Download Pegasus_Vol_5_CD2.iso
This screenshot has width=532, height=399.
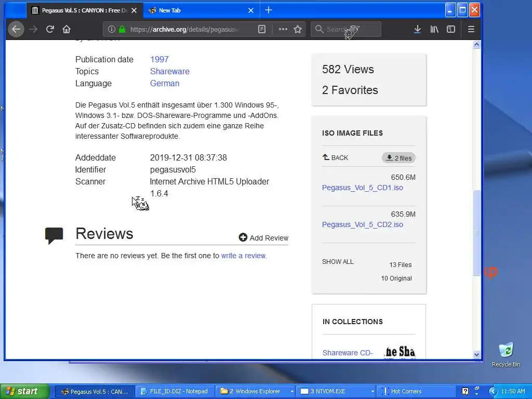(x=362, y=224)
